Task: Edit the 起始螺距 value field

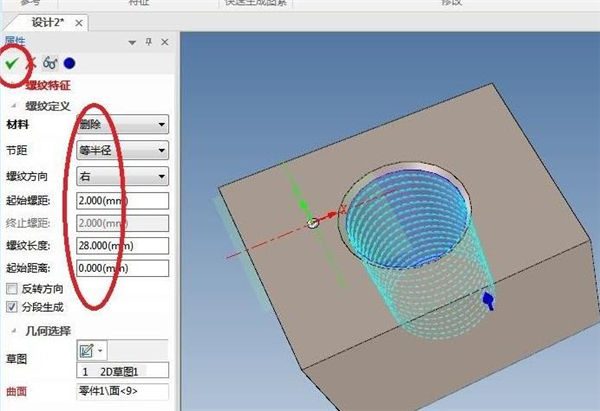Action: 122,201
